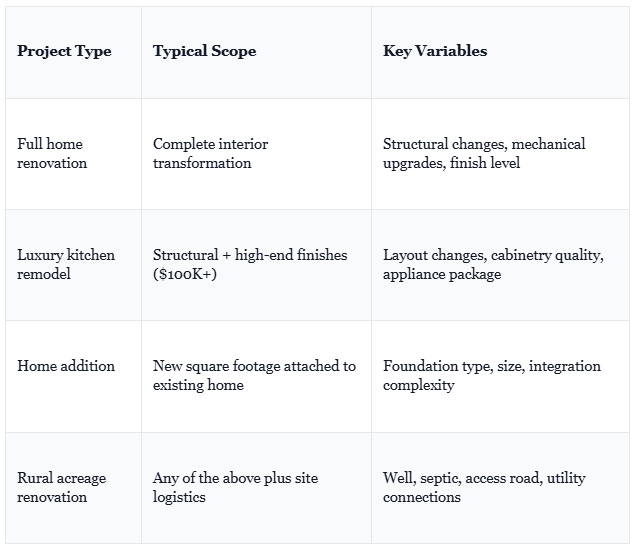Image resolution: width=633 pixels, height=548 pixels.
Task: Click the words 'finish level'
Action: coord(485,163)
